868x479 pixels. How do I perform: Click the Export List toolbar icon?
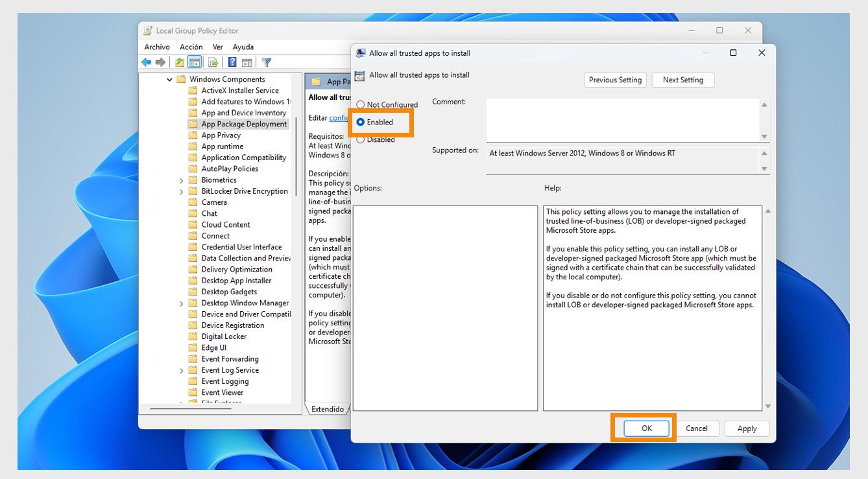point(213,62)
